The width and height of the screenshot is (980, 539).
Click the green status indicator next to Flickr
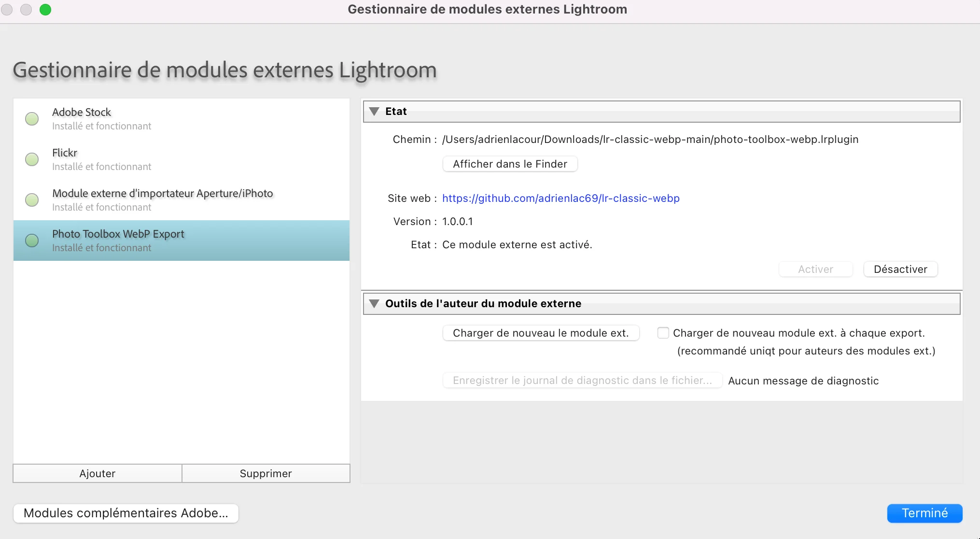31,159
